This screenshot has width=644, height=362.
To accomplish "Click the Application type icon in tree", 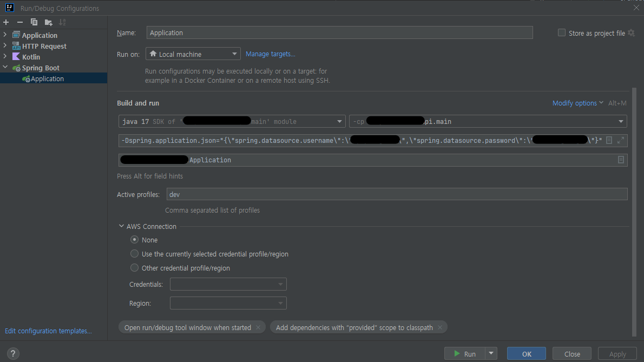I will (x=16, y=35).
